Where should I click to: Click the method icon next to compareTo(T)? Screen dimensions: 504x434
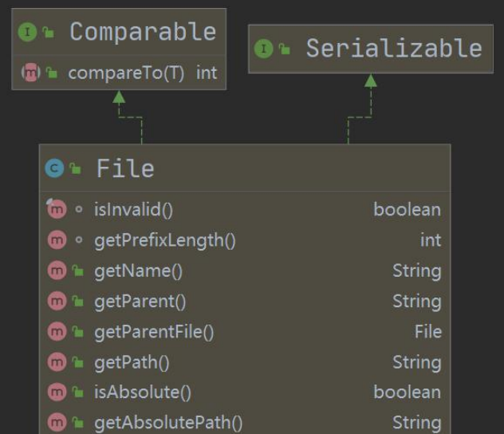point(28,73)
